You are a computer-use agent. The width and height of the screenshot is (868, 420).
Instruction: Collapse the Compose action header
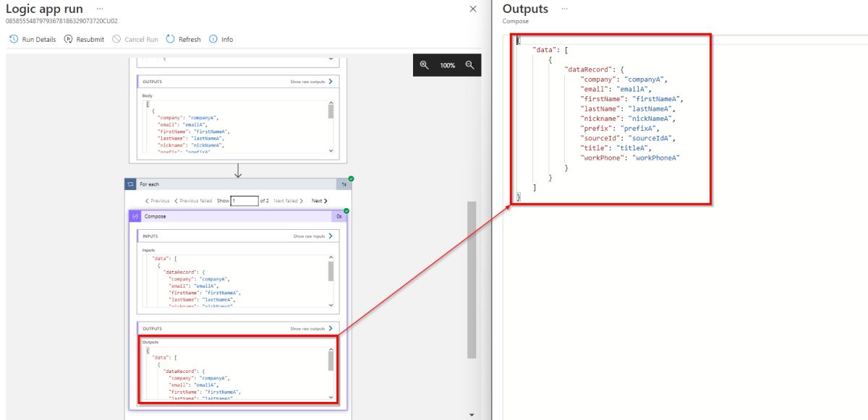(239, 216)
